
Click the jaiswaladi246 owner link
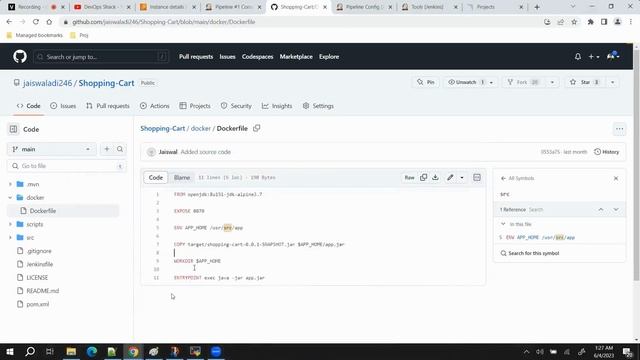click(x=47, y=83)
